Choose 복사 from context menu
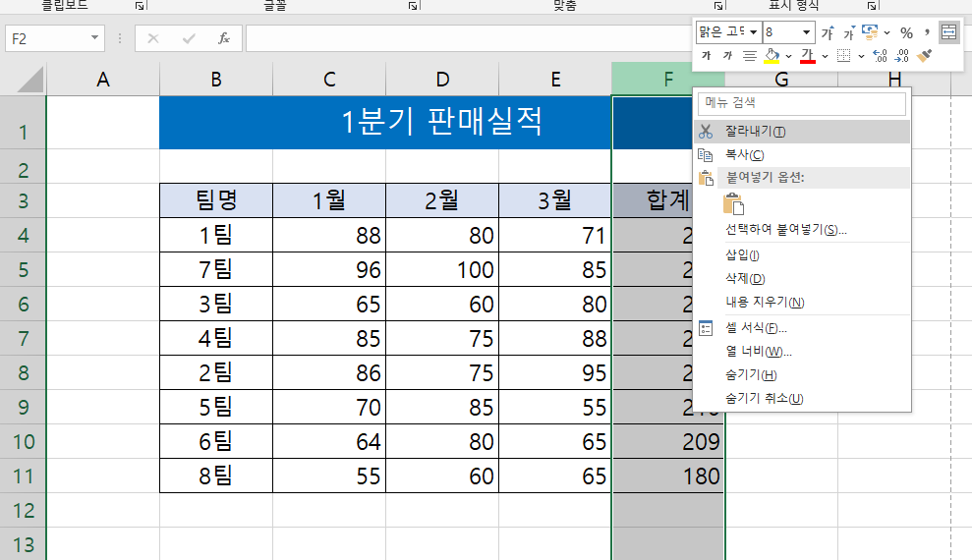The image size is (972, 560). pos(802,155)
